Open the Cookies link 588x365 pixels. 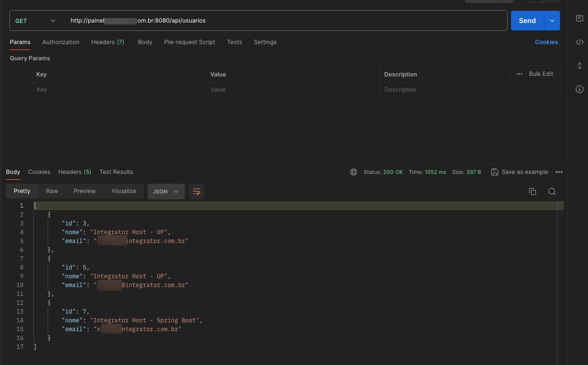coord(546,42)
